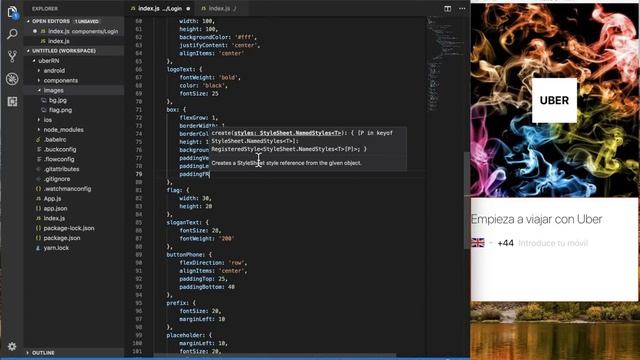This screenshot has height=360, width=640.
Task: Click the 'logoText: {' code line
Action: 184,69
